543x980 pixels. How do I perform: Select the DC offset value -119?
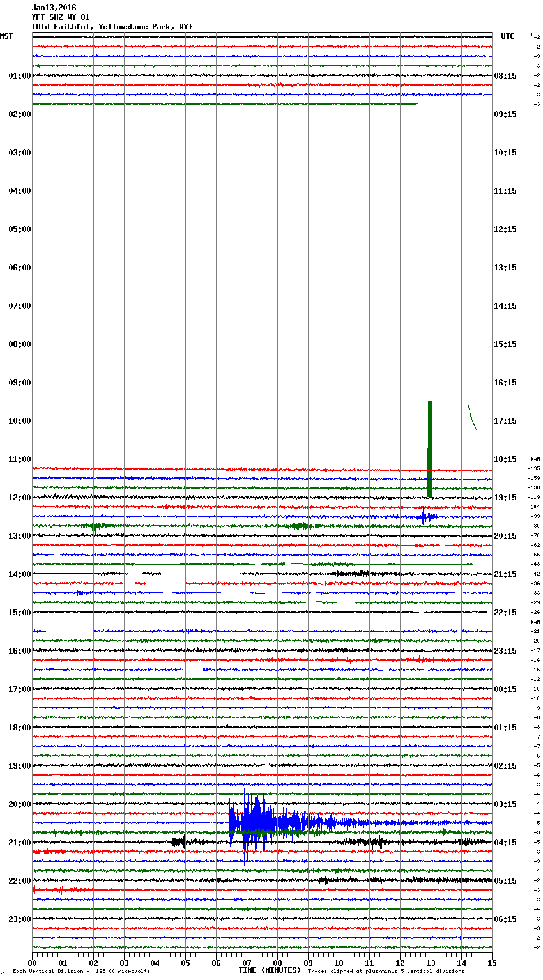coord(534,498)
